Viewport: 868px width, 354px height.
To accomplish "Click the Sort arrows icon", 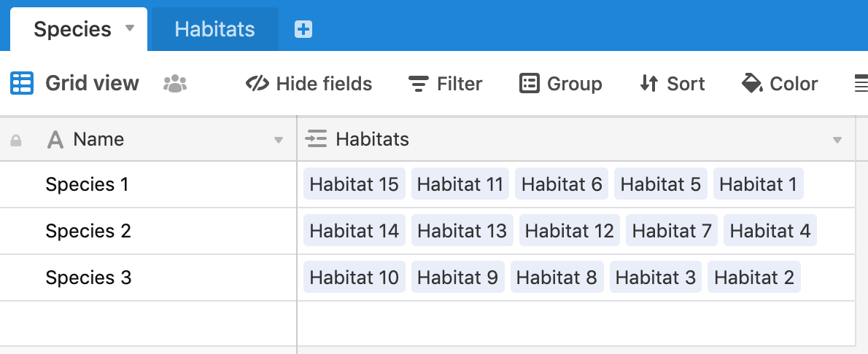I will [648, 84].
